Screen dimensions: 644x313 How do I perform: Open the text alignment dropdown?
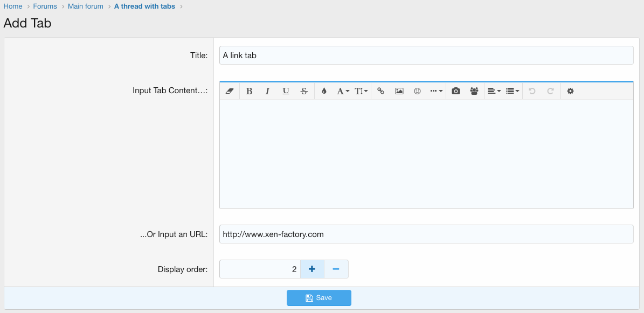494,92
